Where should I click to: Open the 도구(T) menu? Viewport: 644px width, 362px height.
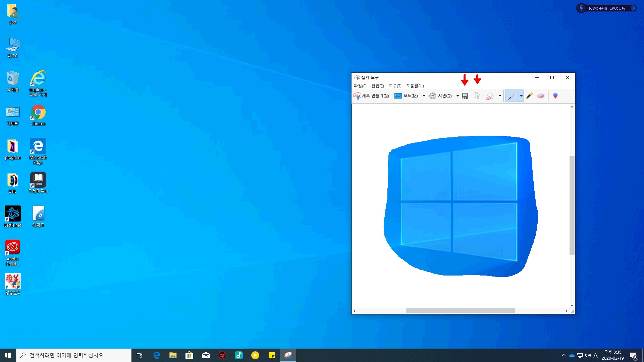click(x=395, y=86)
